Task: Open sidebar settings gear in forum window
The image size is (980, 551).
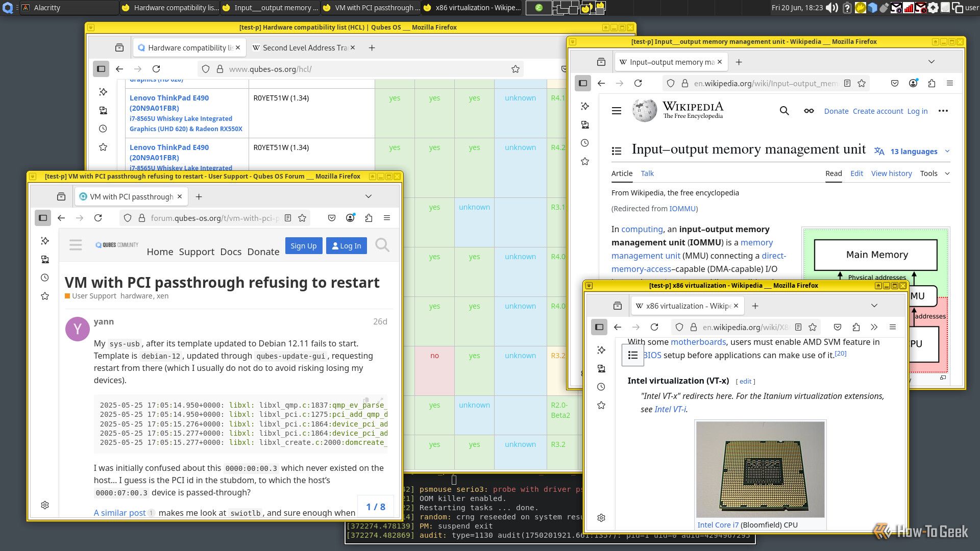Action: tap(45, 505)
